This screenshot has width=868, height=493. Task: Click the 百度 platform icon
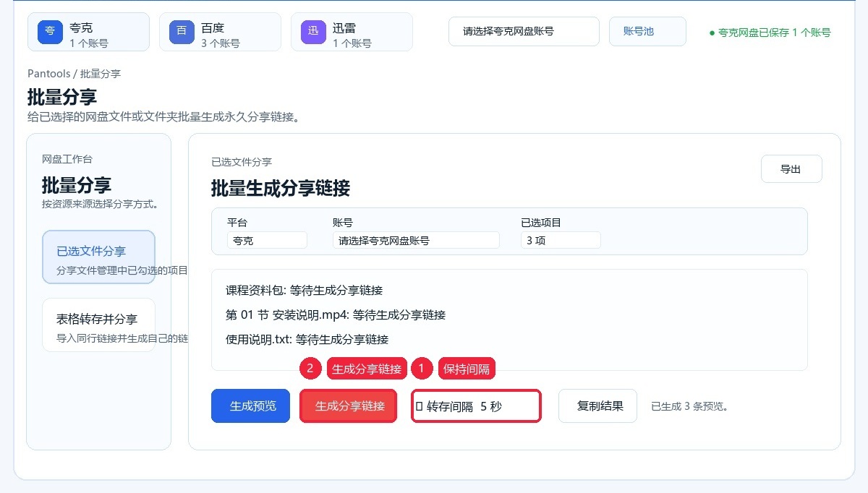(x=182, y=32)
